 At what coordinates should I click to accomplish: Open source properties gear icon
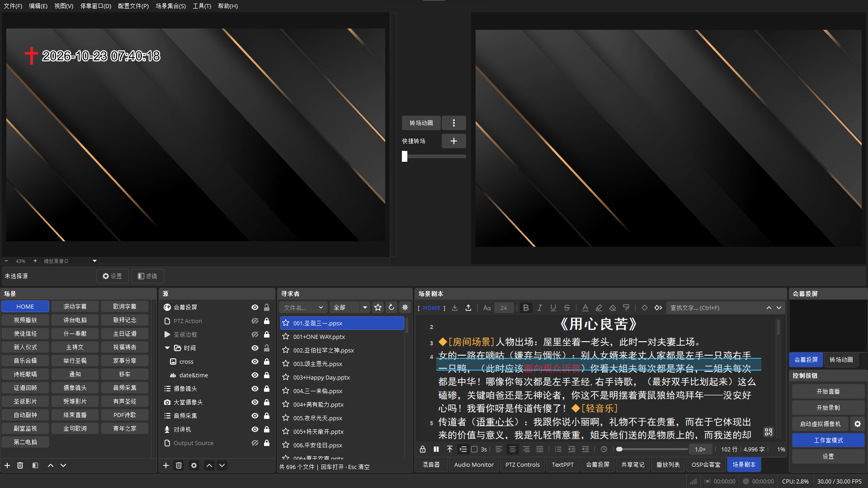coord(194,465)
